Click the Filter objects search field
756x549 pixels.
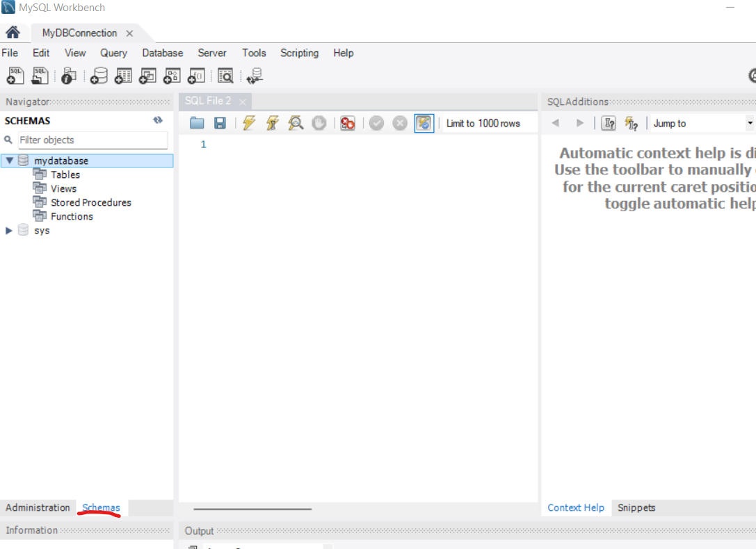coord(93,140)
